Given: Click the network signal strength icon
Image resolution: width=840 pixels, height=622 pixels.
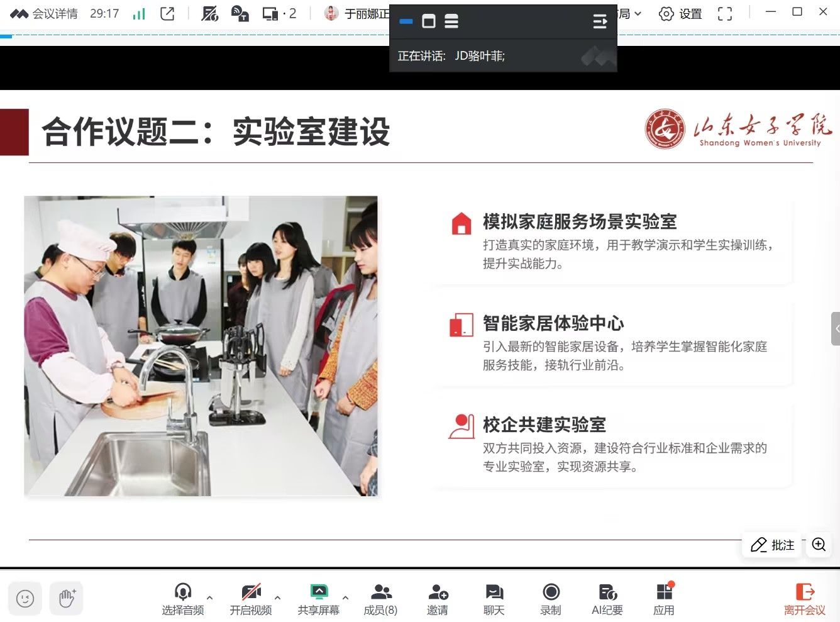Looking at the screenshot, I should [x=139, y=13].
